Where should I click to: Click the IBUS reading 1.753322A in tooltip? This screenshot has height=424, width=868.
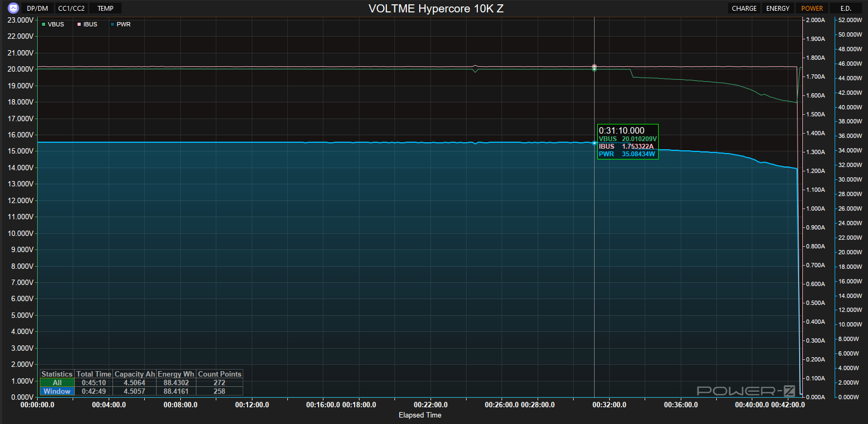pyautogui.click(x=638, y=147)
